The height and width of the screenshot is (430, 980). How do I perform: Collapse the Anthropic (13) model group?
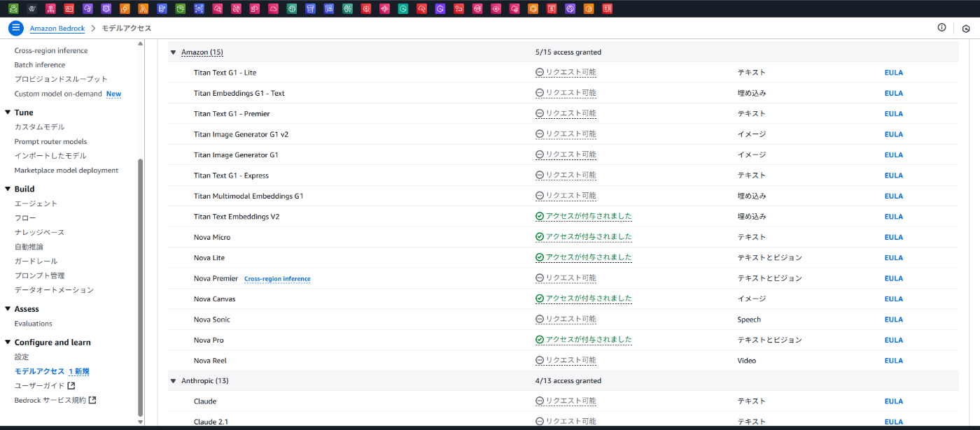(174, 381)
